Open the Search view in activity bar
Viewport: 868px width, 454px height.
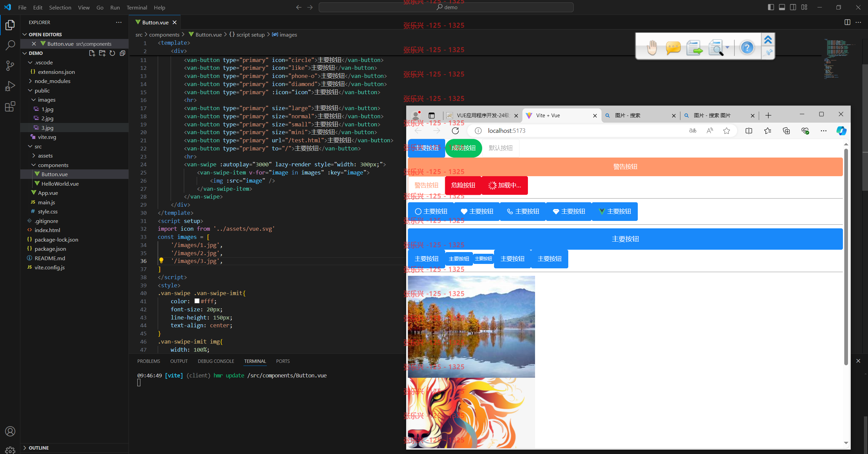tap(10, 45)
